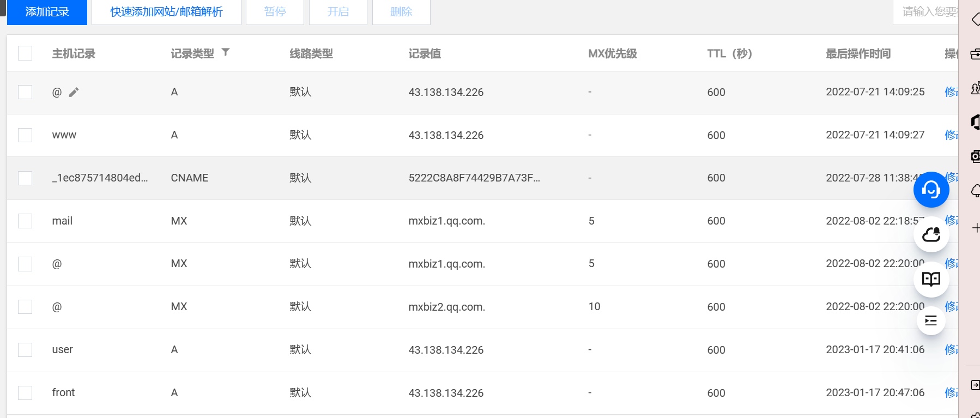Toggle the select-all checkbox in table header
Screen dimensions: 980x418
[x=25, y=53]
